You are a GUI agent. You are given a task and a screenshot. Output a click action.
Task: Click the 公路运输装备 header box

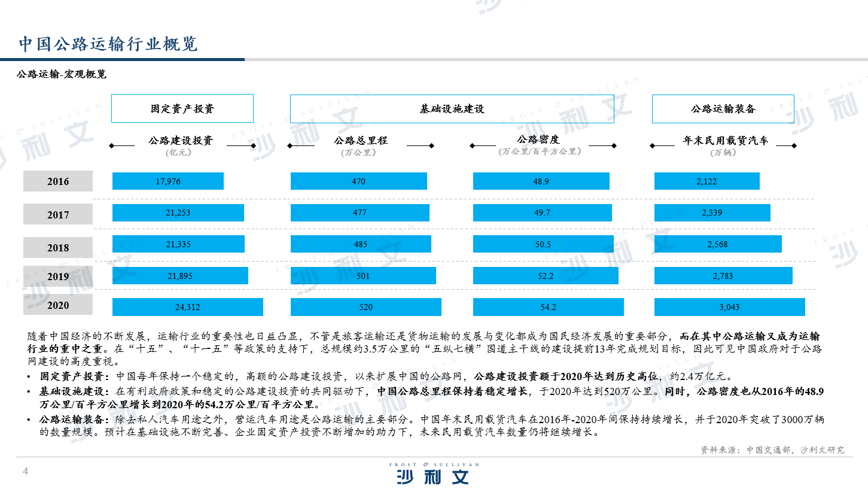(723, 108)
